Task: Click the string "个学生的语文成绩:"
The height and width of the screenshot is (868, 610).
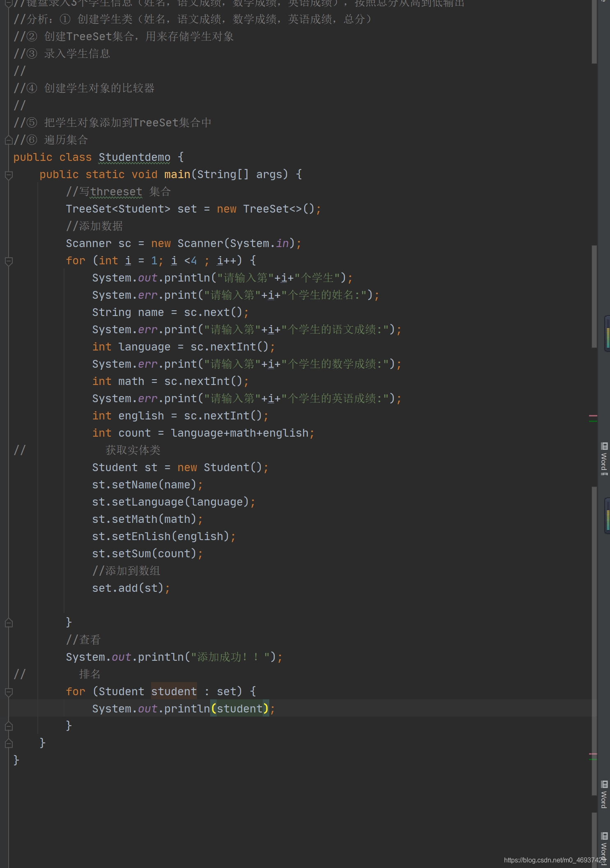Action: coord(335,330)
